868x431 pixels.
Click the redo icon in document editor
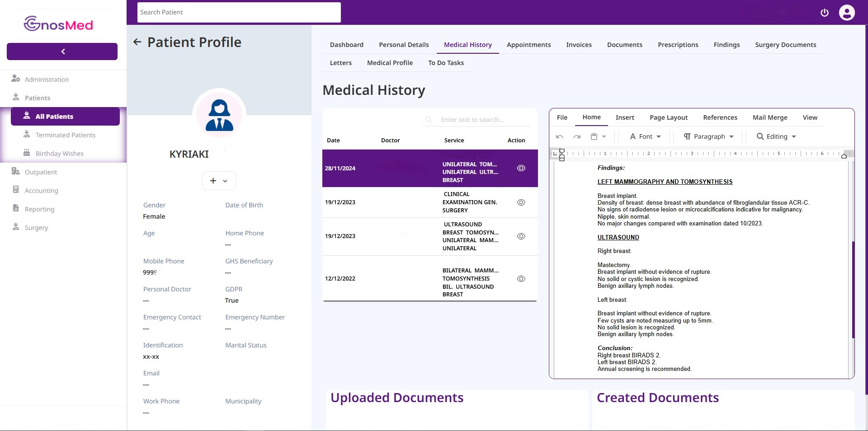[x=577, y=136]
